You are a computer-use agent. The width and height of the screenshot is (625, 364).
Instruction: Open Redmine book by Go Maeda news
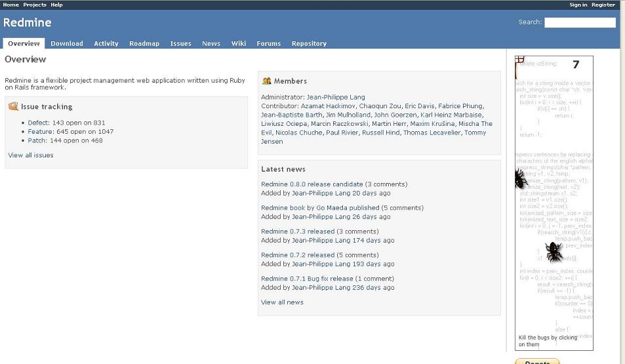click(320, 208)
